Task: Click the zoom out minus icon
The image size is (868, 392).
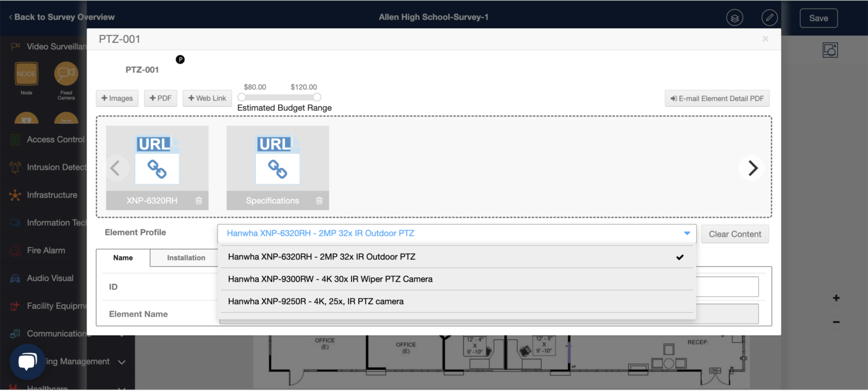Action: pyautogui.click(x=836, y=322)
